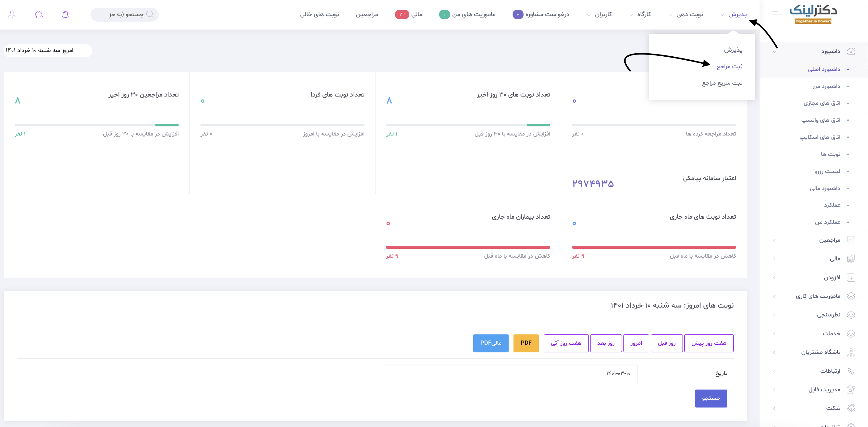
Task: Open the نوبت دهی top menu dropdown
Action: [x=686, y=15]
